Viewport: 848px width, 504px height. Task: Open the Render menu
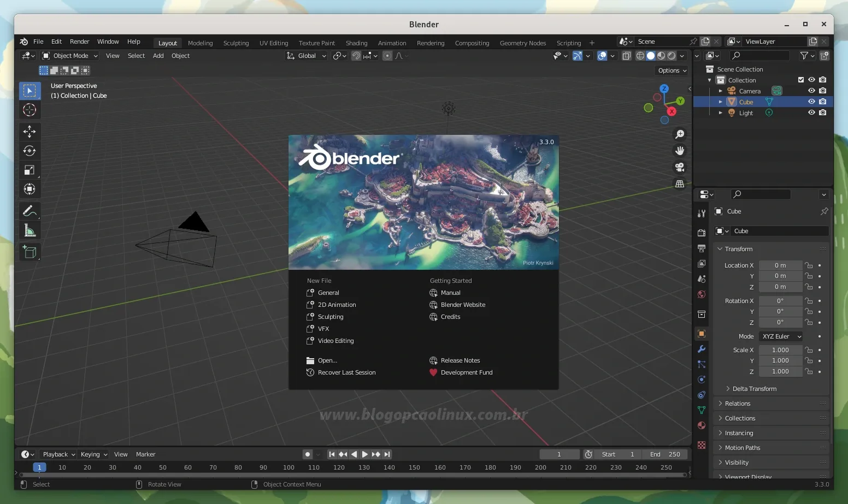(x=79, y=41)
